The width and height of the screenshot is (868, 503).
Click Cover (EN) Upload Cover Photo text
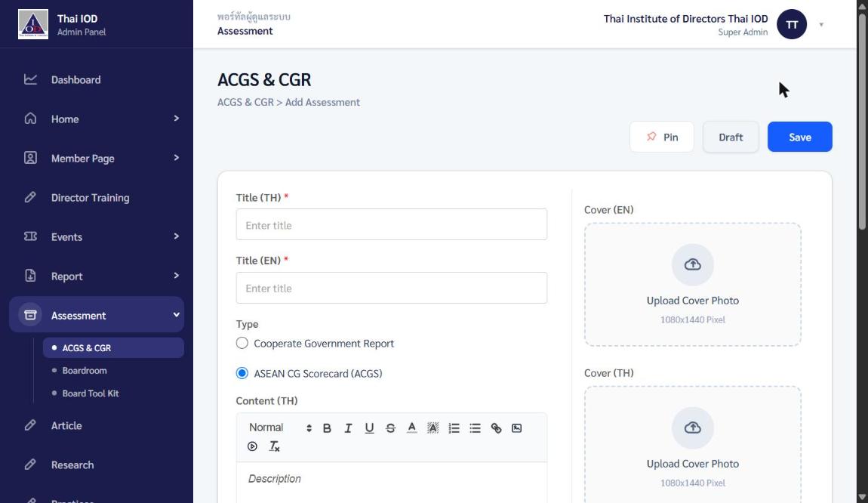[693, 301]
